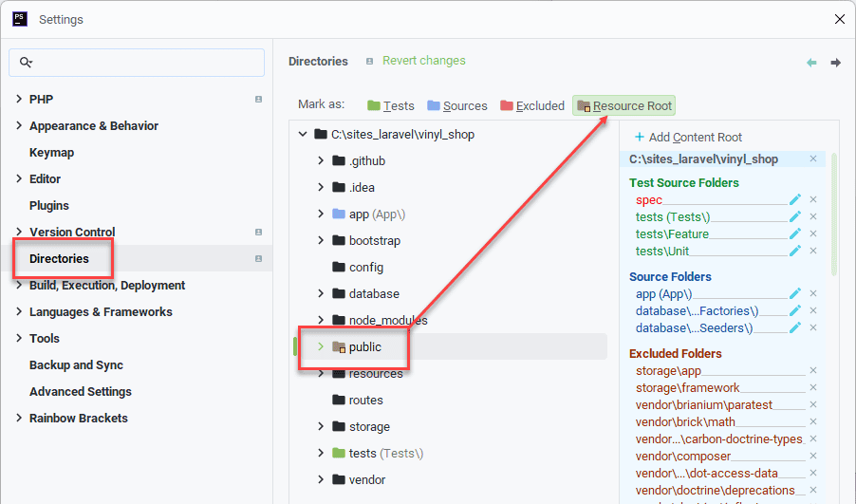
Task: Click pencil icon next to tests\Feature
Action: point(795,233)
